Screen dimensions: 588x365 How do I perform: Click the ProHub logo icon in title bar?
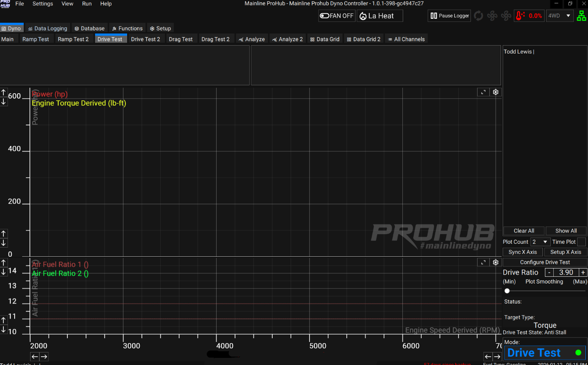pyautogui.click(x=5, y=4)
